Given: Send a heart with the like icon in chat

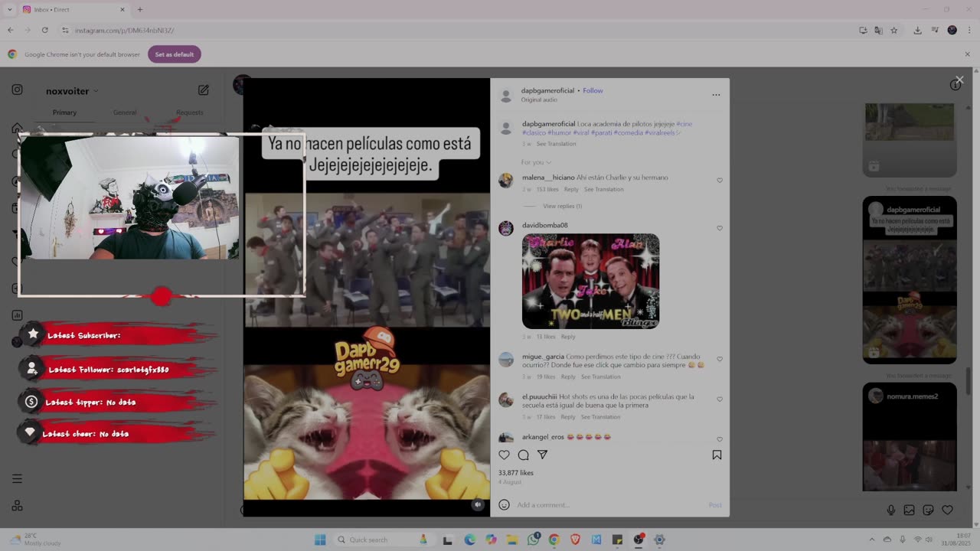Looking at the screenshot, I should [x=947, y=510].
